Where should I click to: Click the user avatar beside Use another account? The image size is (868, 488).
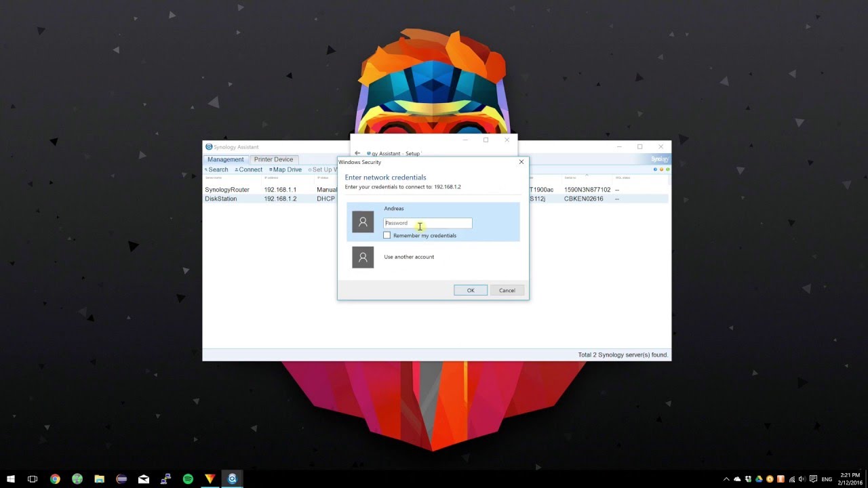363,257
